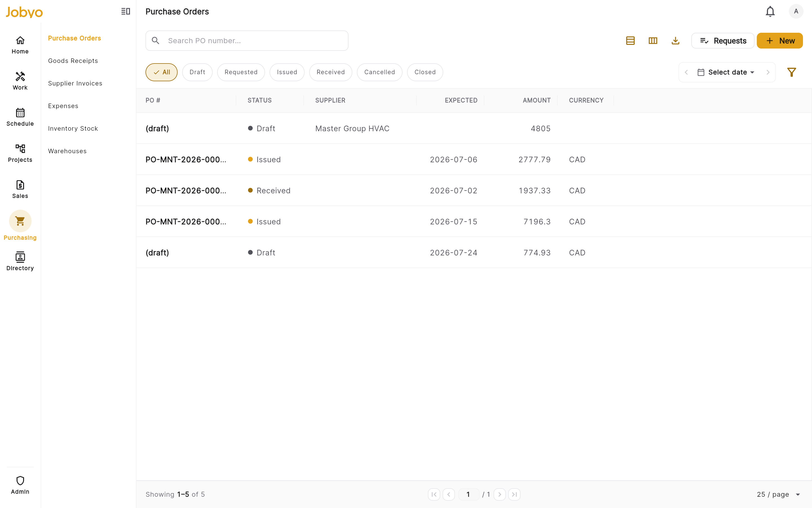The width and height of the screenshot is (812, 508).
Task: Open the Home section
Action: (x=20, y=45)
